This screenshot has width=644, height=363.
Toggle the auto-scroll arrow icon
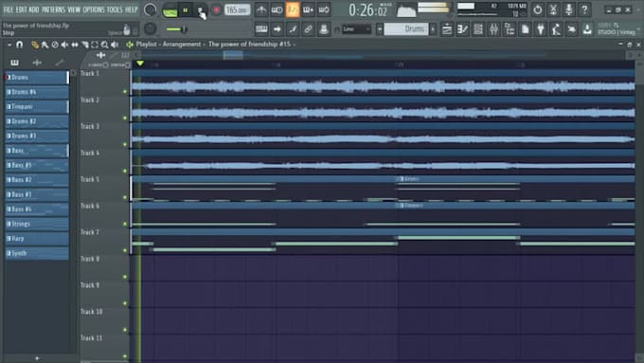277,29
